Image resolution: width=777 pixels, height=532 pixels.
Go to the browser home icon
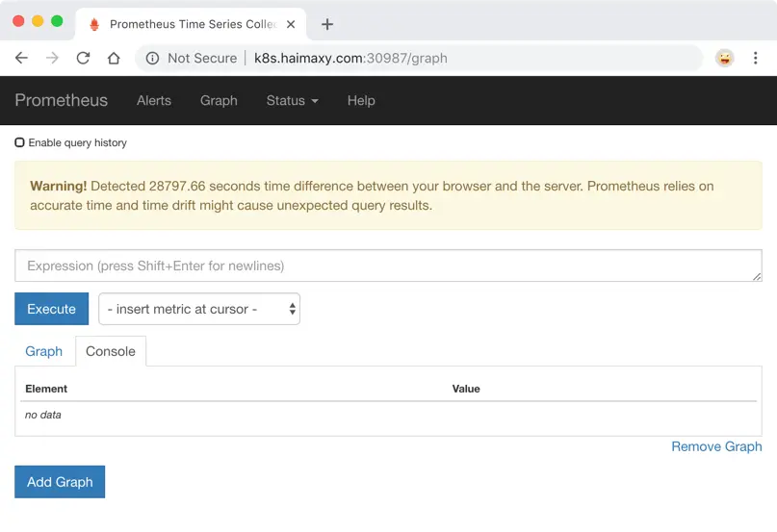[x=114, y=58]
